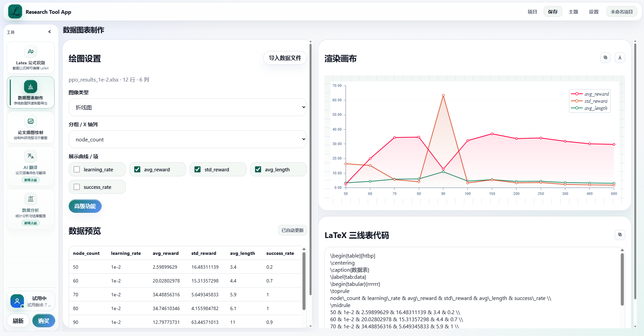Click the LaTeX code area scrollbar
The image size is (644, 336).
[622, 279]
